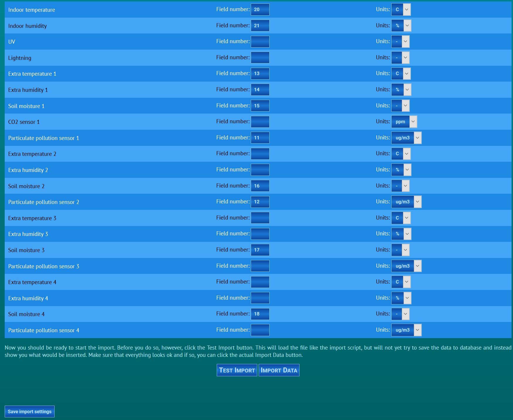The width and height of the screenshot is (513, 420).
Task: Click Soil moisture 2 field number input
Action: pyautogui.click(x=260, y=186)
